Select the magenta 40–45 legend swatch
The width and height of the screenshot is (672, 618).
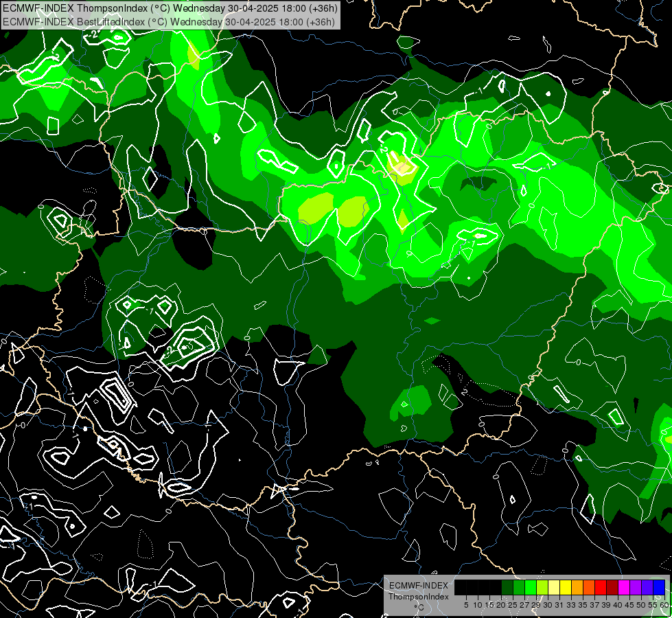625,587
